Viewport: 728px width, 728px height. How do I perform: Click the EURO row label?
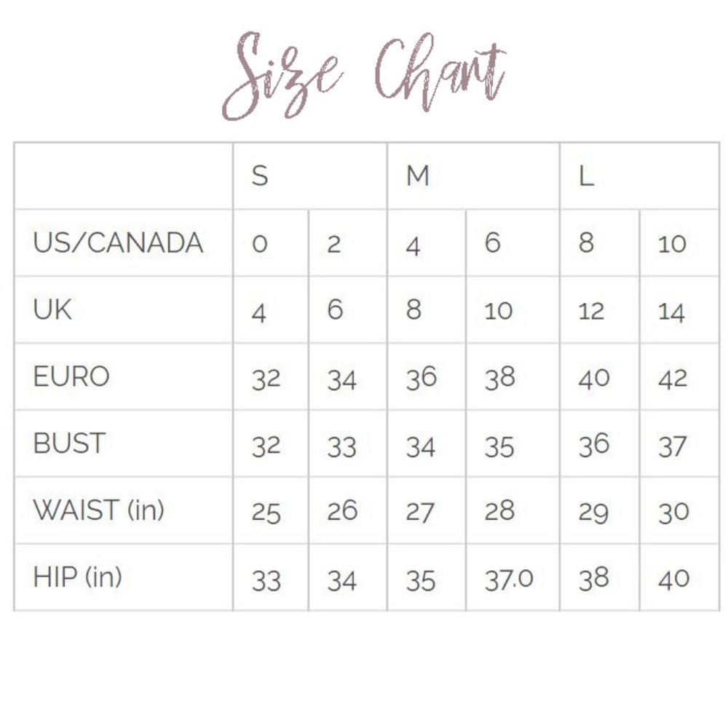(71, 377)
